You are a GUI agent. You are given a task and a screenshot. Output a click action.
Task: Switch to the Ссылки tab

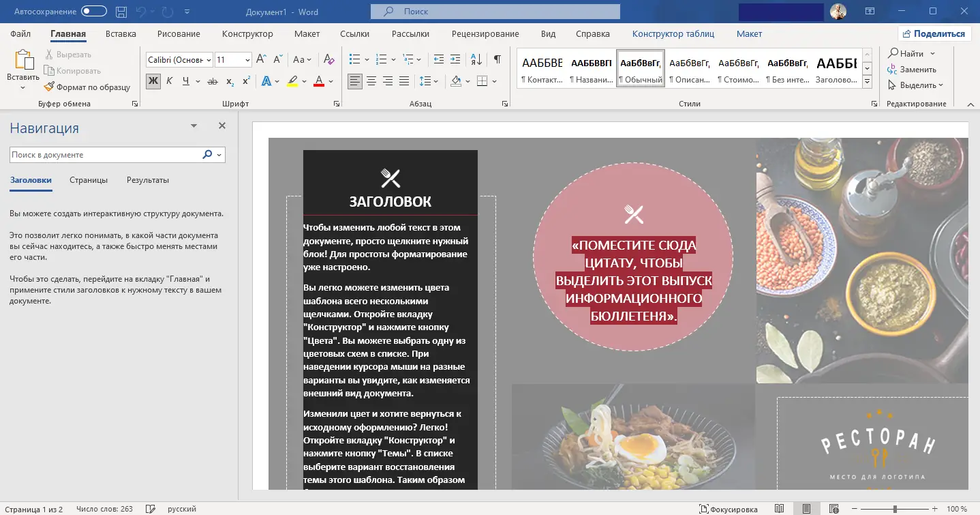click(x=355, y=33)
